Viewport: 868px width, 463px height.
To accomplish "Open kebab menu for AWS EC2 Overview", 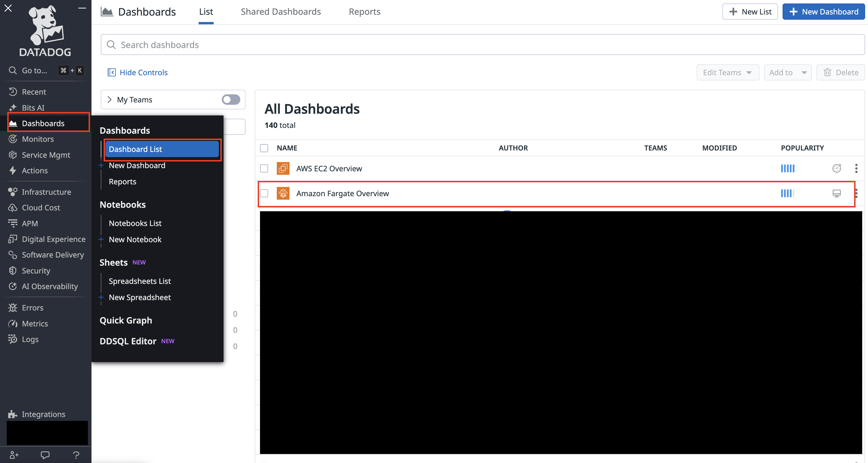I will (x=856, y=168).
